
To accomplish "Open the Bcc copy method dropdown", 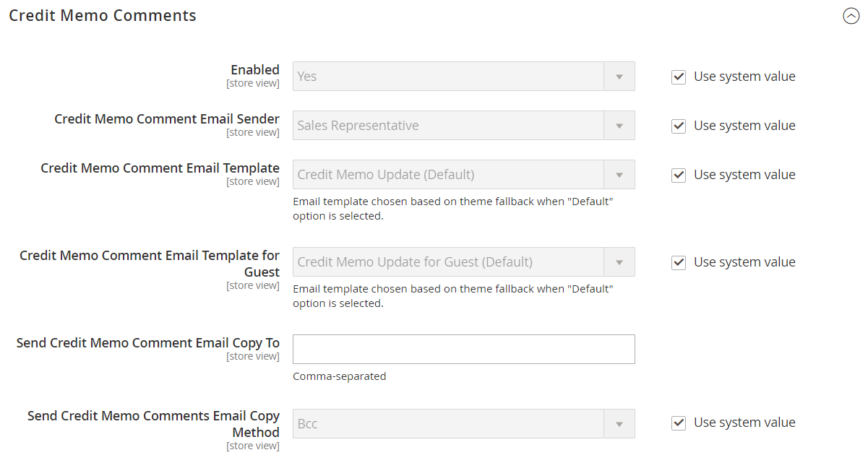I will (x=463, y=424).
